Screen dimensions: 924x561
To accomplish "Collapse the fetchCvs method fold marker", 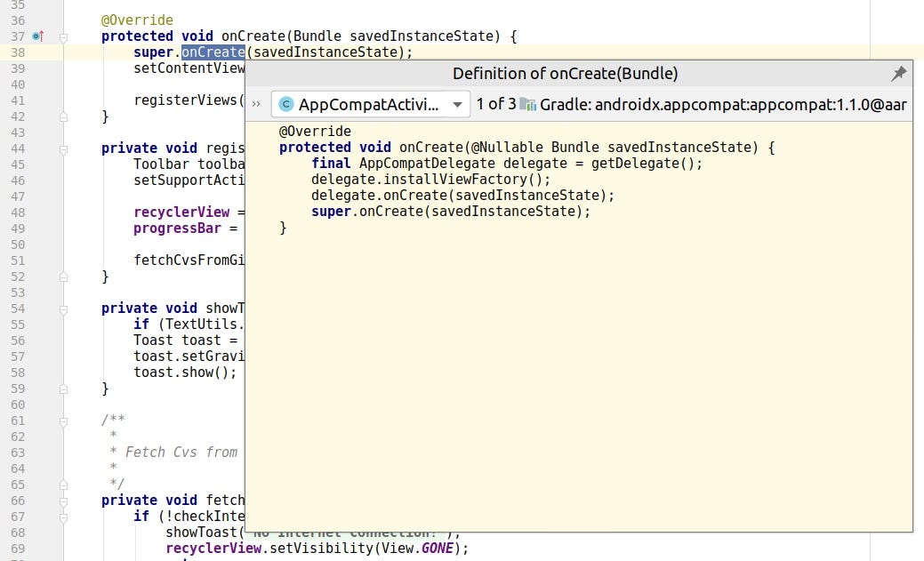I will pos(62,501).
